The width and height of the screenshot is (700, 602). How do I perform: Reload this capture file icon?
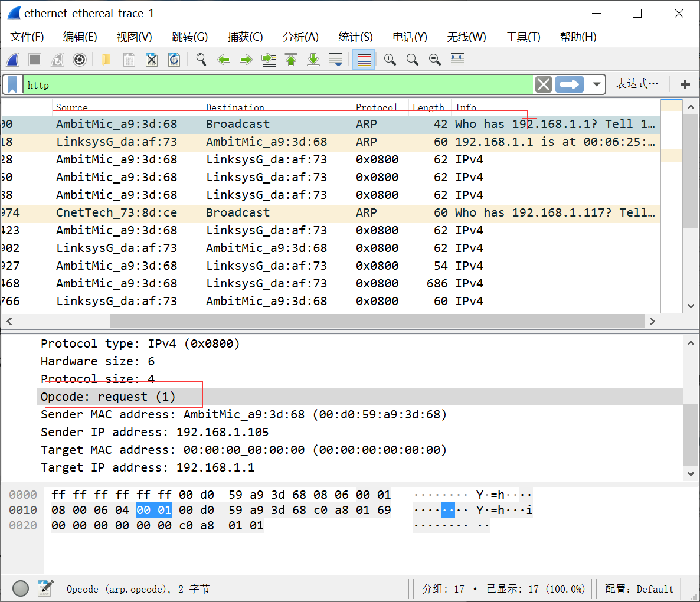pyautogui.click(x=174, y=60)
